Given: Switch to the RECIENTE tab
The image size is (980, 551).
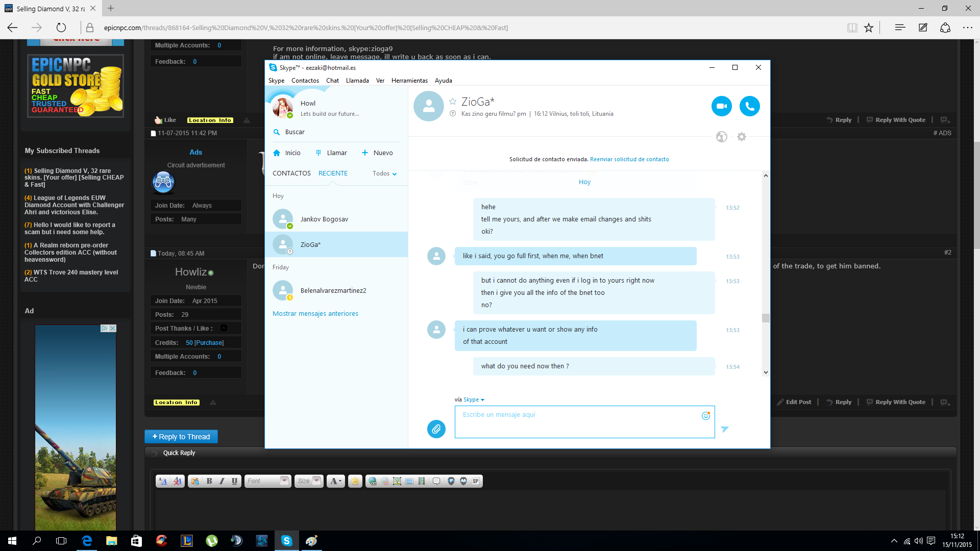Looking at the screenshot, I should [x=333, y=173].
